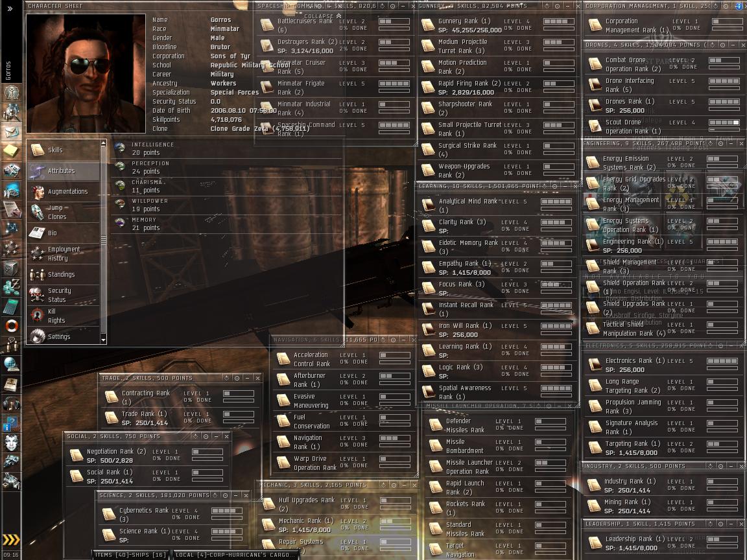Open the Leadership window star menu
Image resolution: width=747 pixels, height=560 pixels.
click(x=710, y=524)
